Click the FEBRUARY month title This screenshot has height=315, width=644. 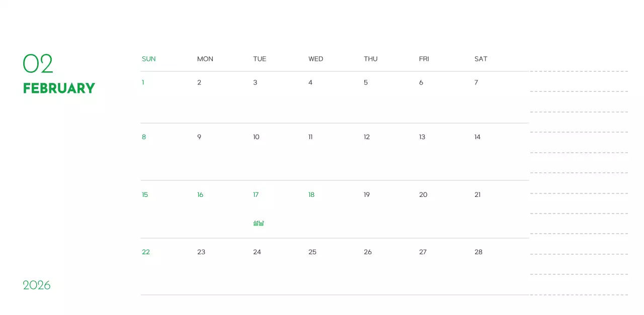[59, 88]
